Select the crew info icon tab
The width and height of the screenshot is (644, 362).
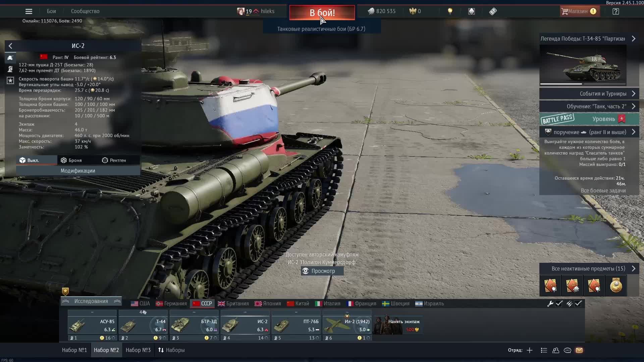[x=10, y=69]
